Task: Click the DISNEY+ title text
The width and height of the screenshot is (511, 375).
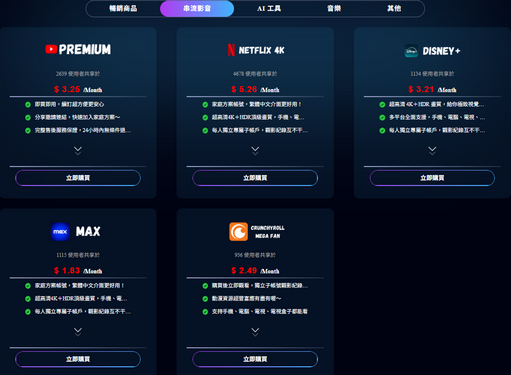Action: [441, 51]
